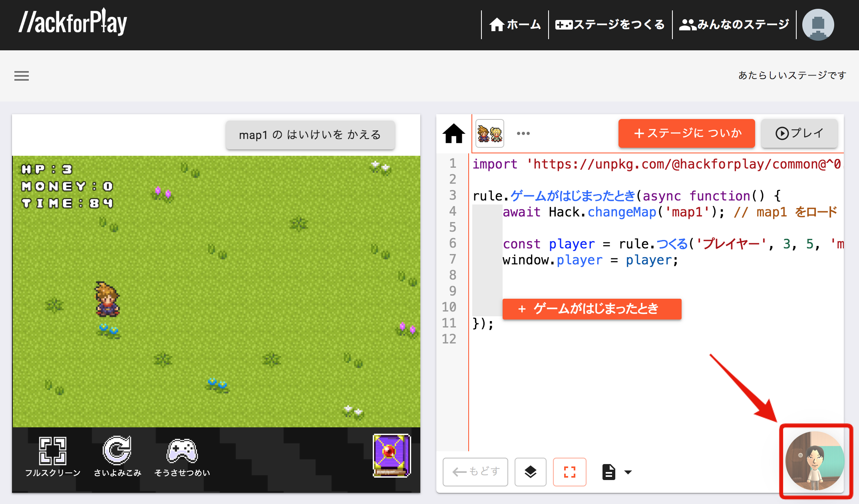Click the ステージに ついか button
859x504 pixels.
point(686,133)
